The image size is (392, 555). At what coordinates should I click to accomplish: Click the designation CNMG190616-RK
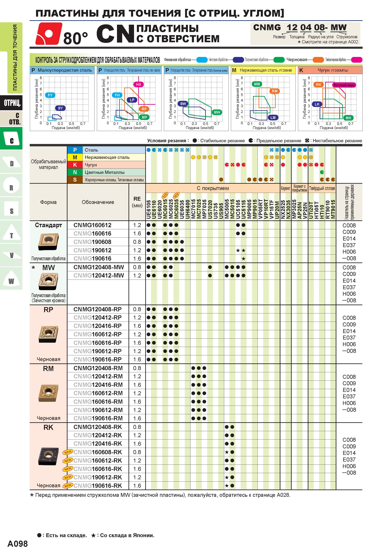pos(98,486)
